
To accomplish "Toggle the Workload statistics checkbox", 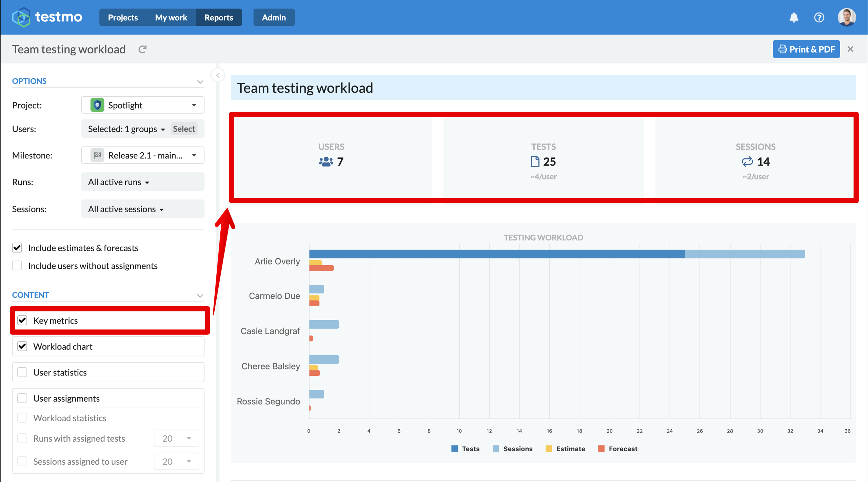I will tap(22, 418).
